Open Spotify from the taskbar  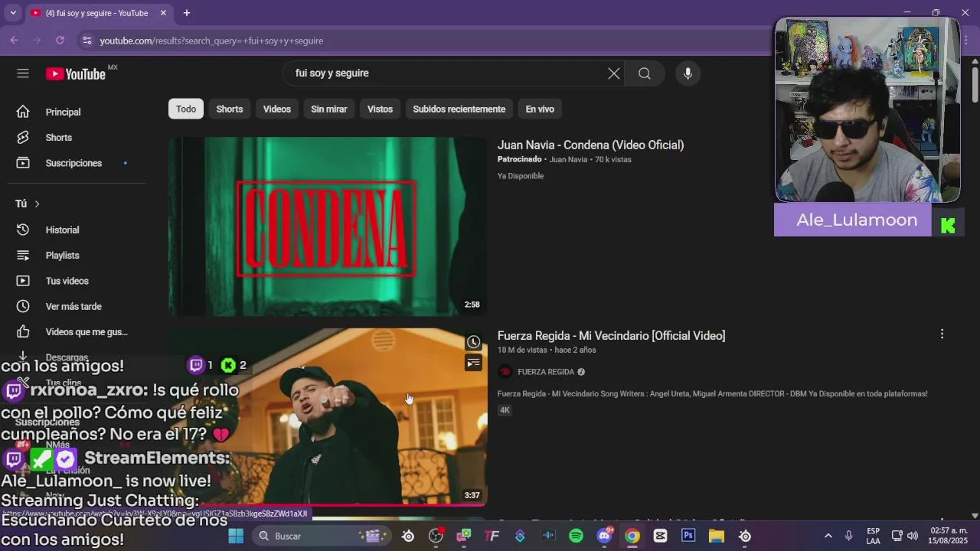pyautogui.click(x=576, y=536)
